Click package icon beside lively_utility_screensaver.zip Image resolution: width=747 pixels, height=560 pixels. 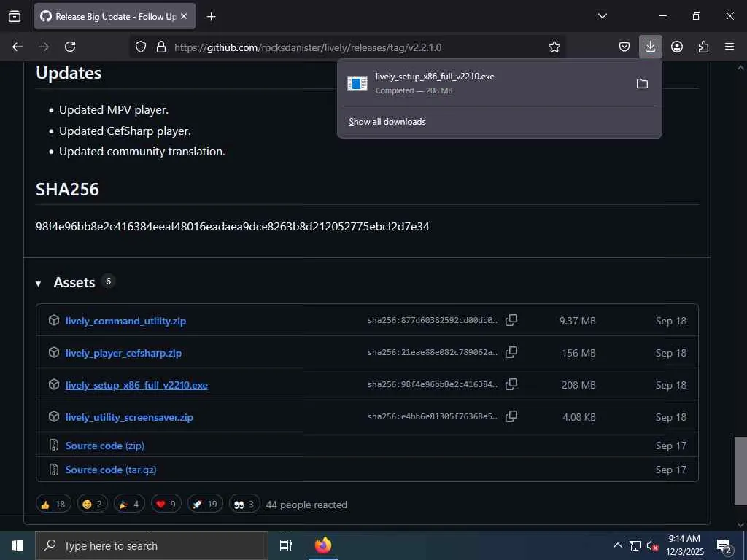tap(54, 416)
